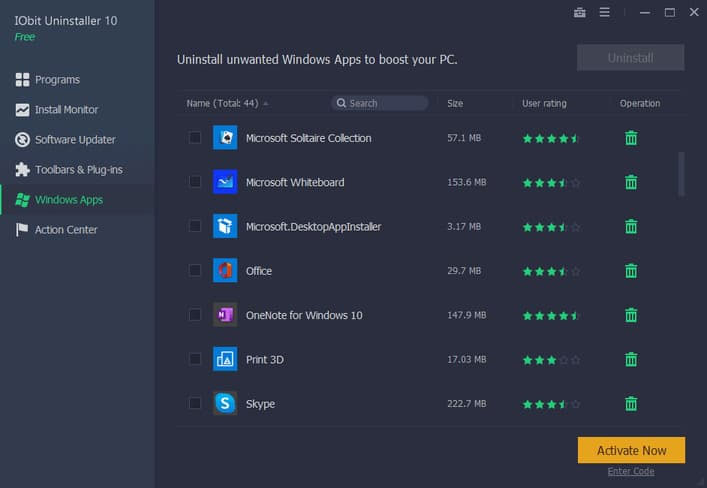The width and height of the screenshot is (707, 488).
Task: Select the Print 3D checkbox
Action: pyautogui.click(x=195, y=359)
